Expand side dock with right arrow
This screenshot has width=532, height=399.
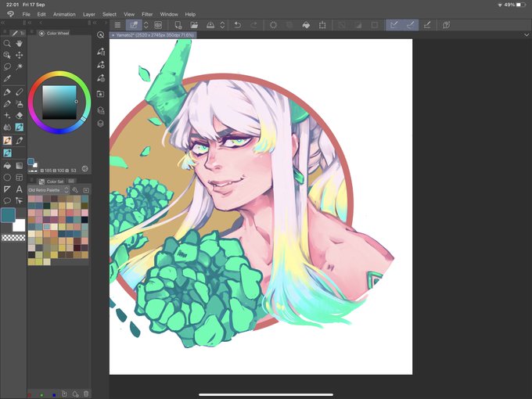(106, 23)
